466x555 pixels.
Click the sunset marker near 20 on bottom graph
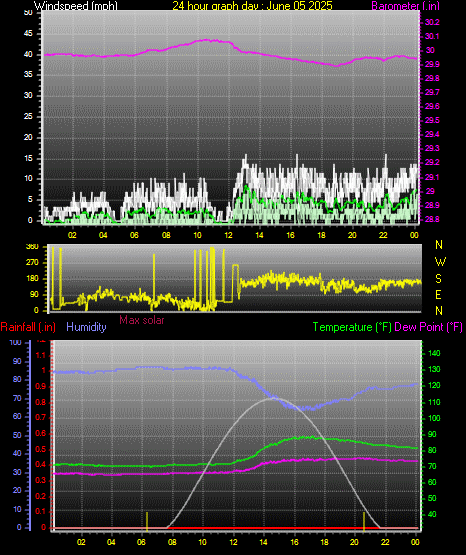click(x=364, y=521)
